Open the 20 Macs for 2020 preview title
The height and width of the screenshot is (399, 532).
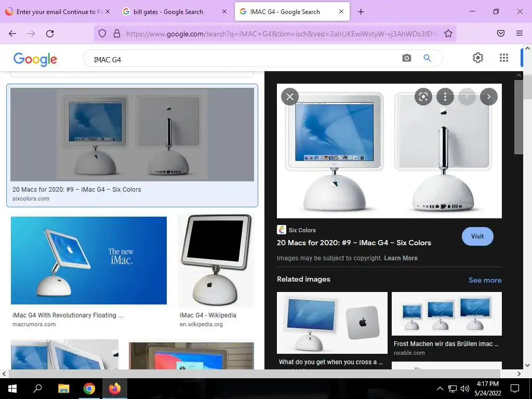coord(354,243)
